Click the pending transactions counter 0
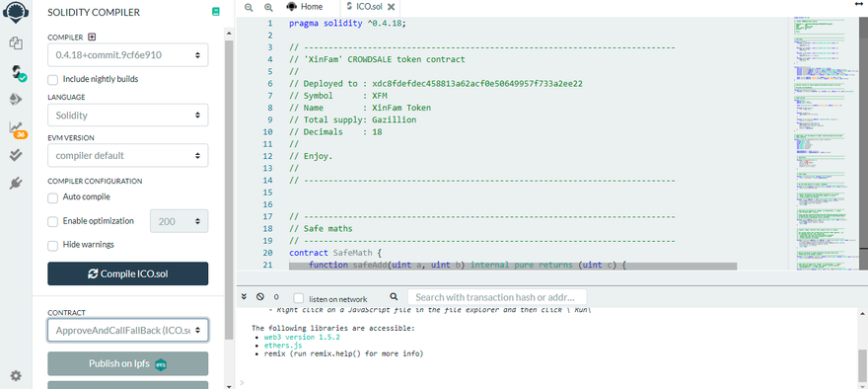This screenshot has width=868, height=389. point(276,297)
